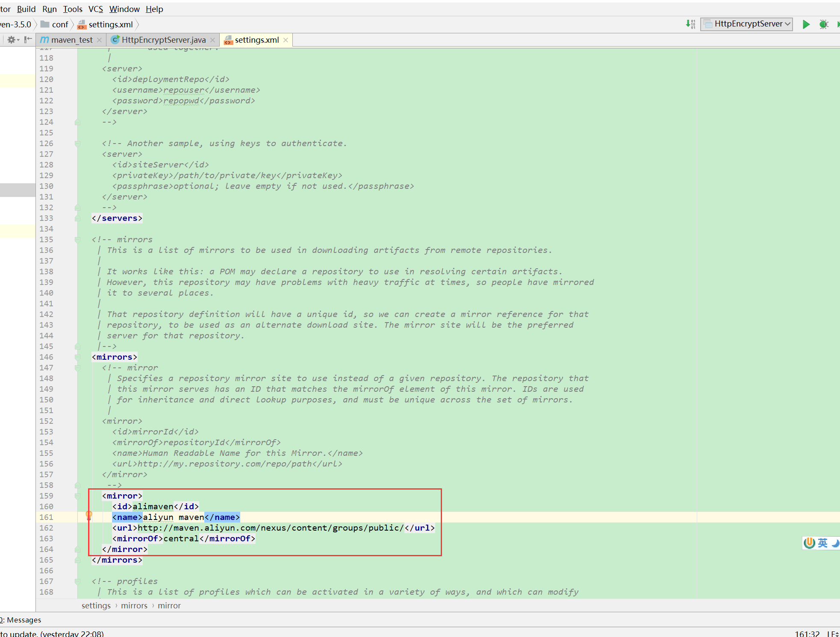Open the VCS menu
The height and width of the screenshot is (637, 840).
click(95, 9)
